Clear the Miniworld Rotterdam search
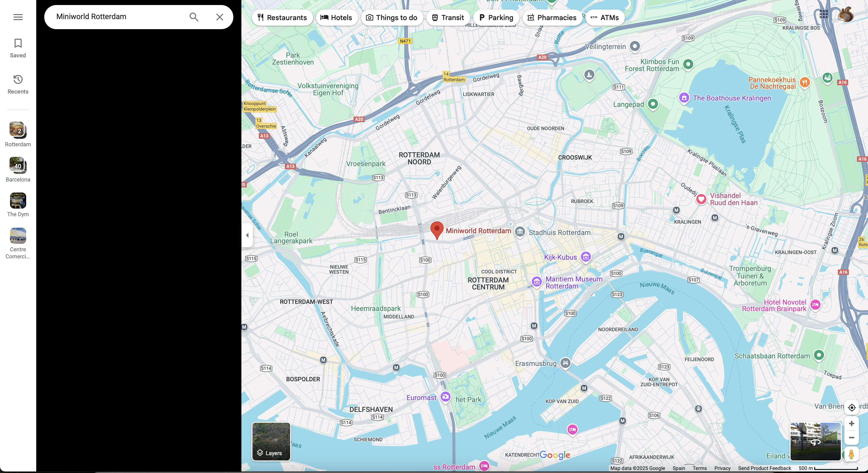This screenshot has height=473, width=868. pyautogui.click(x=220, y=17)
